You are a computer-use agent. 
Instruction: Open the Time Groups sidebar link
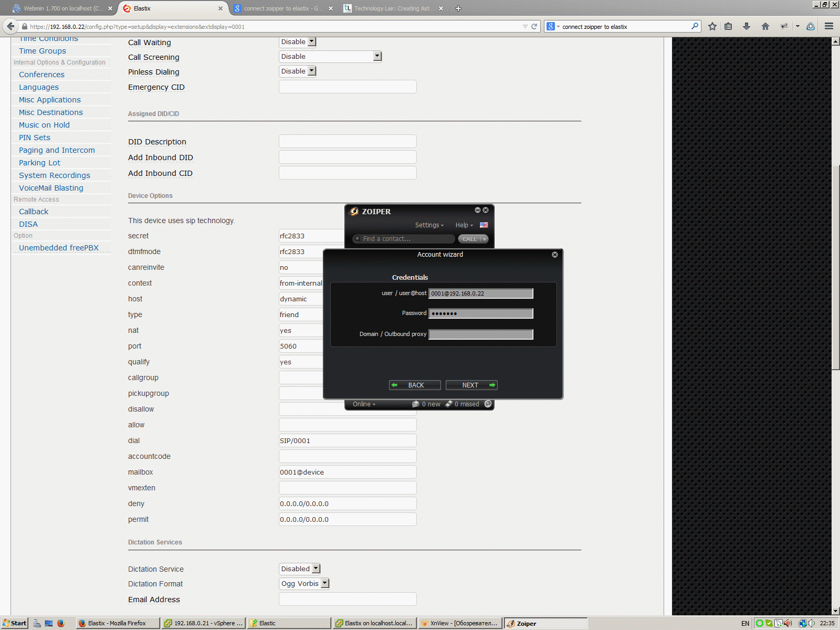click(43, 51)
